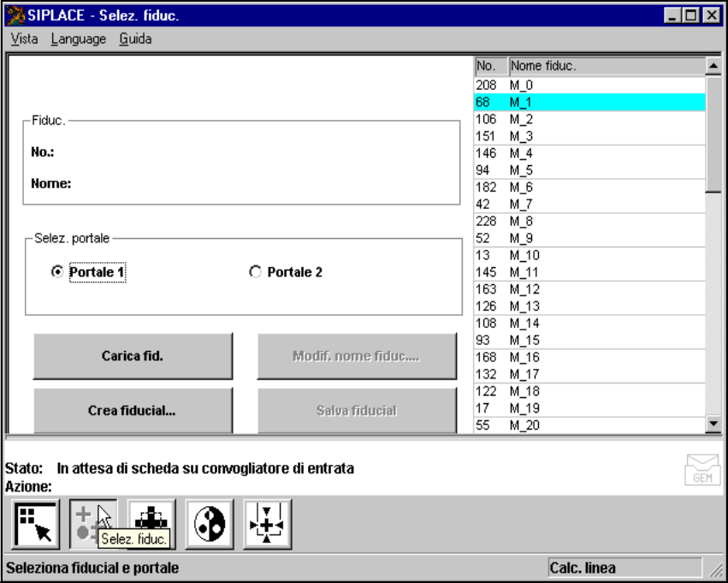728x583 pixels.
Task: Click the status text about convogliatore di entrata
Action: (x=205, y=468)
